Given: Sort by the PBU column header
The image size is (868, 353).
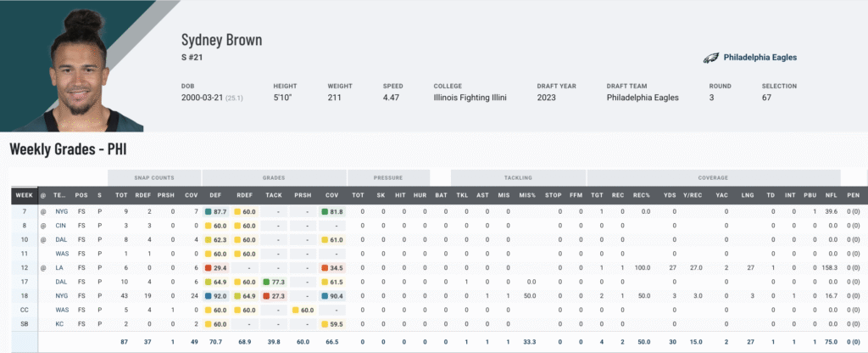Looking at the screenshot, I should 814,195.
